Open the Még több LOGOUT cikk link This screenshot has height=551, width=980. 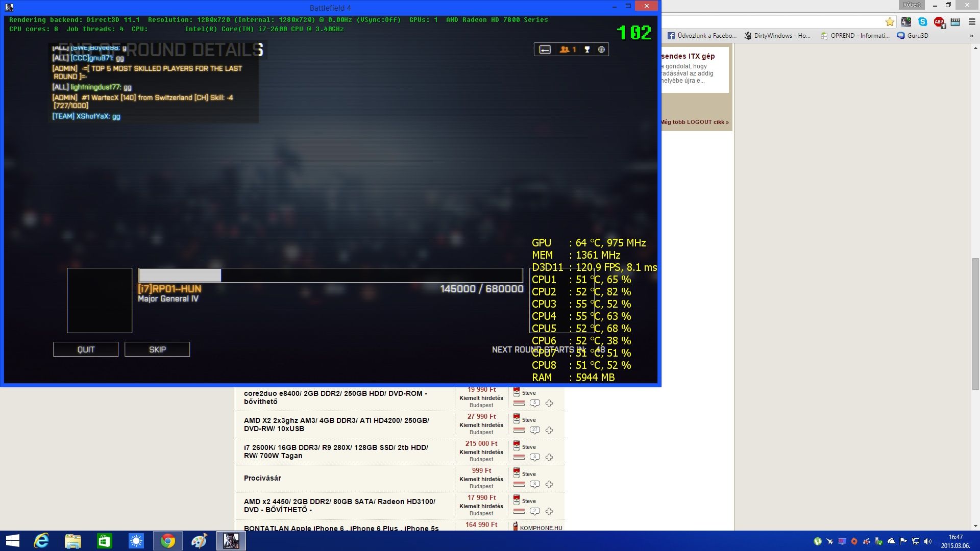point(695,122)
